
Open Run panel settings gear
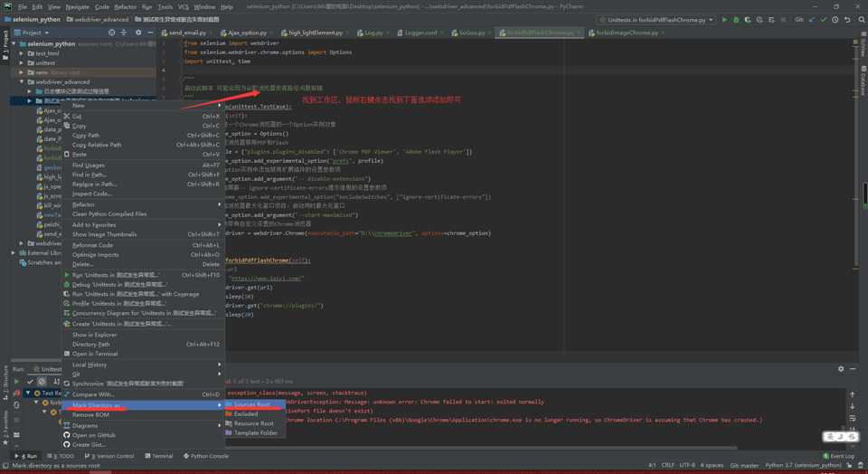(841, 369)
